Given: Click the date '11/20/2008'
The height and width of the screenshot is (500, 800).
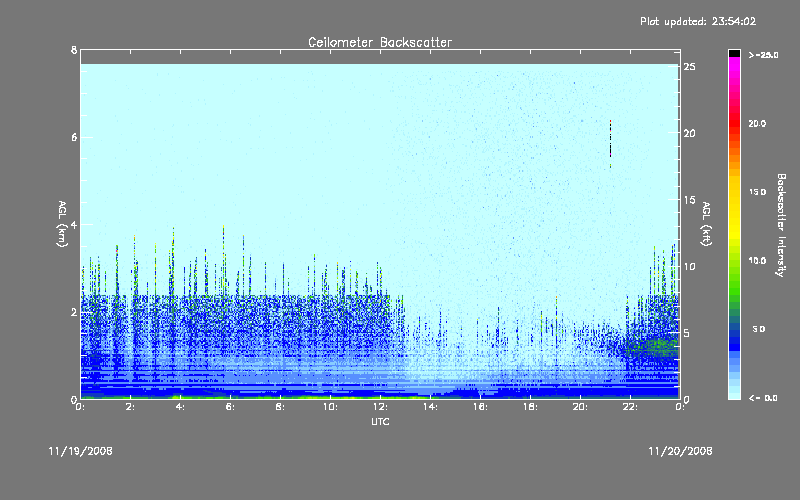Looking at the screenshot, I should 680,451.
